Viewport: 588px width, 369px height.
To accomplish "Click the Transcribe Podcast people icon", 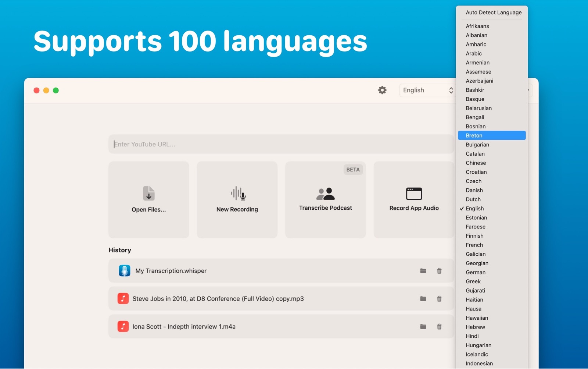I will [x=325, y=194].
